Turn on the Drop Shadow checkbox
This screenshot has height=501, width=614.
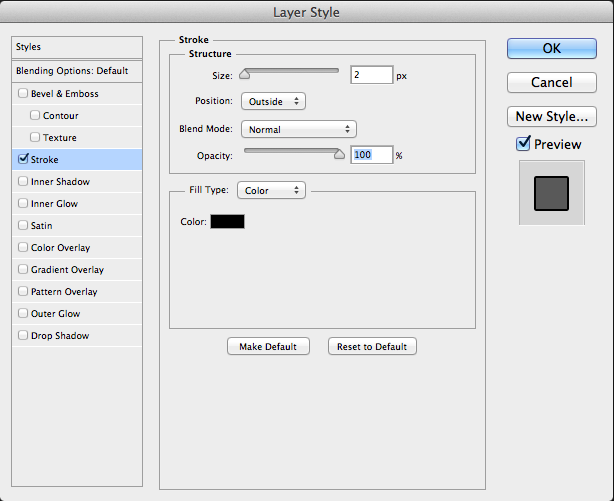click(23, 335)
